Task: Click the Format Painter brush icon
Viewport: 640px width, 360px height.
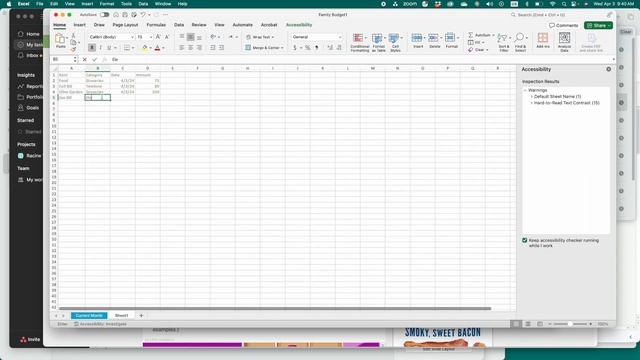Action: pos(73,49)
